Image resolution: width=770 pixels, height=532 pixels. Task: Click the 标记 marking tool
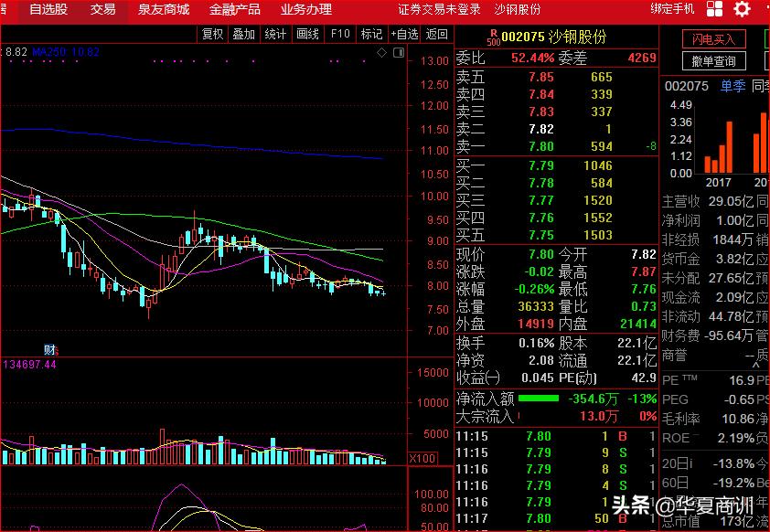(x=372, y=34)
